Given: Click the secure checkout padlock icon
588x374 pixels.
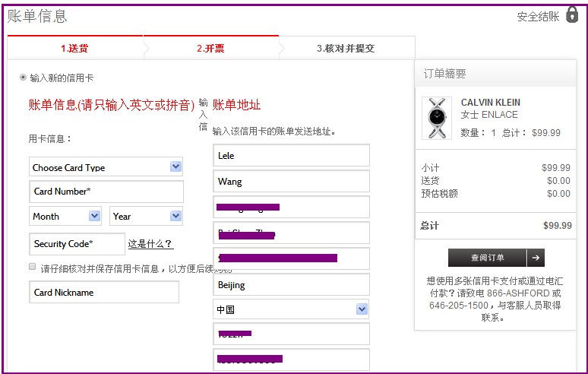Looking at the screenshot, I should click(572, 14).
